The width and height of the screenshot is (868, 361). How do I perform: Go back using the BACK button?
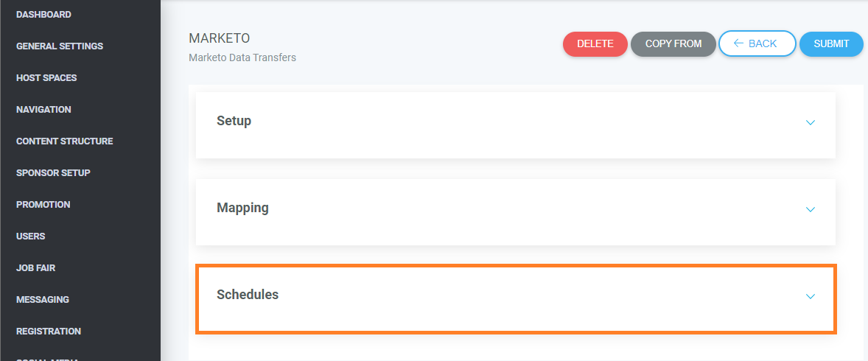click(x=757, y=43)
